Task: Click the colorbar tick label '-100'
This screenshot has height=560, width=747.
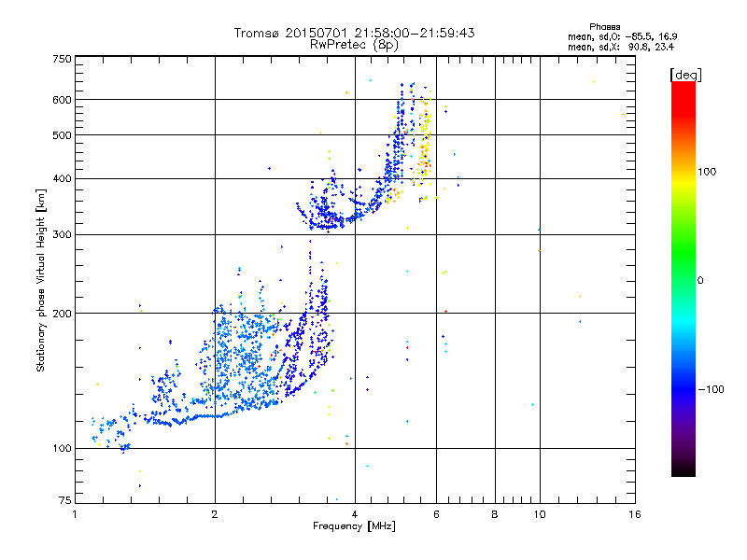Action: [x=712, y=389]
